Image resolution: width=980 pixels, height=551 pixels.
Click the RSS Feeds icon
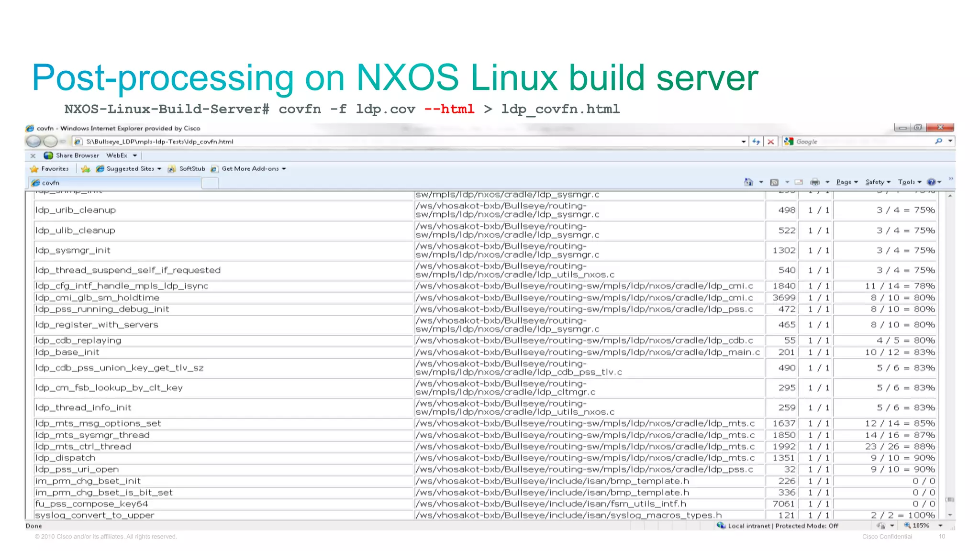click(774, 182)
